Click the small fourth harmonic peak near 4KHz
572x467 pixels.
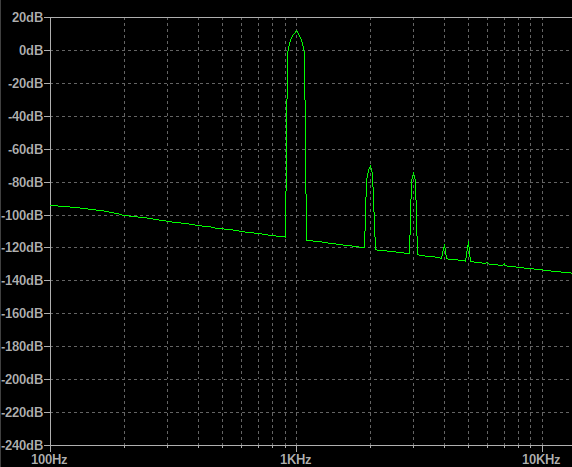[444, 246]
